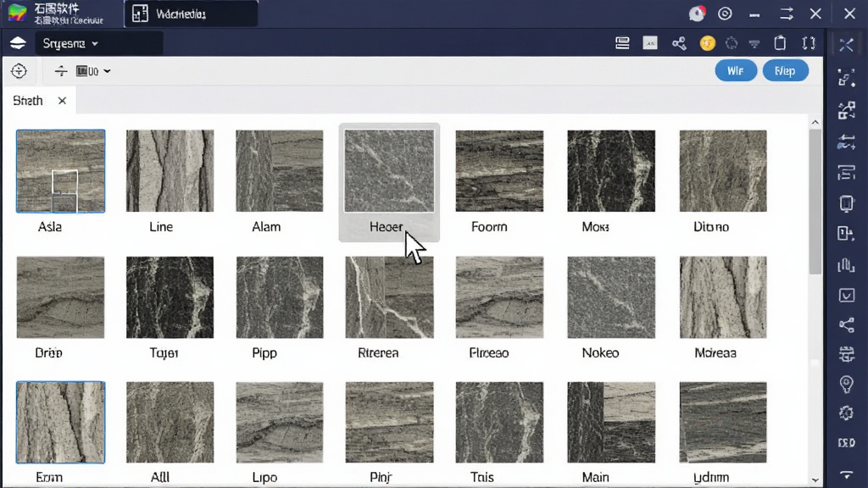Switch to the Wdcmedia tab
Screen dimensions: 868x488
191,14
